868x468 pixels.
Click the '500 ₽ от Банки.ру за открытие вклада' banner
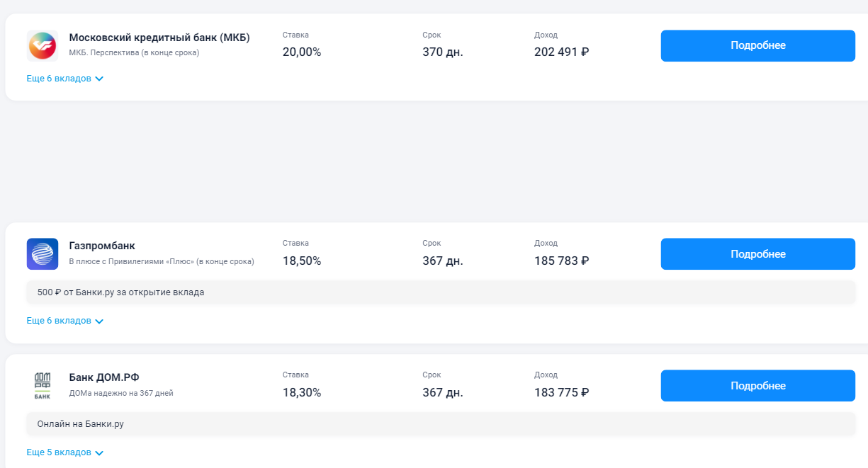click(x=441, y=292)
